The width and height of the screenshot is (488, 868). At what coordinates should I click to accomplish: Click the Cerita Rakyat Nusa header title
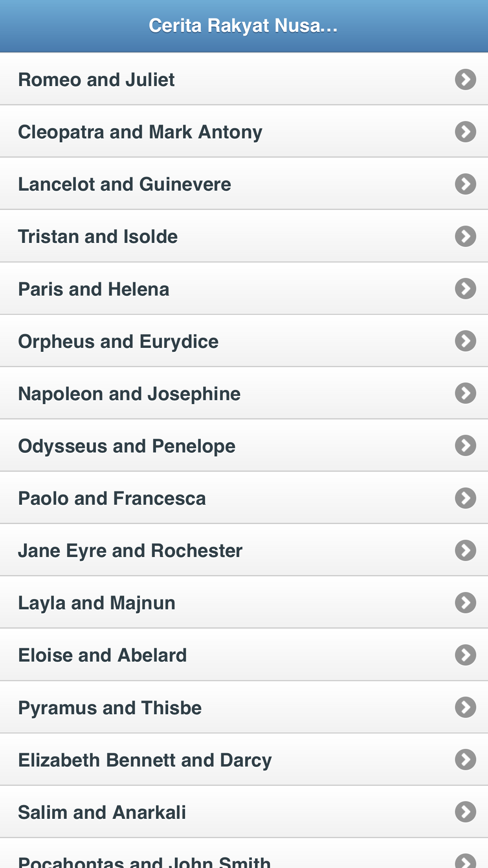pyautogui.click(x=243, y=26)
